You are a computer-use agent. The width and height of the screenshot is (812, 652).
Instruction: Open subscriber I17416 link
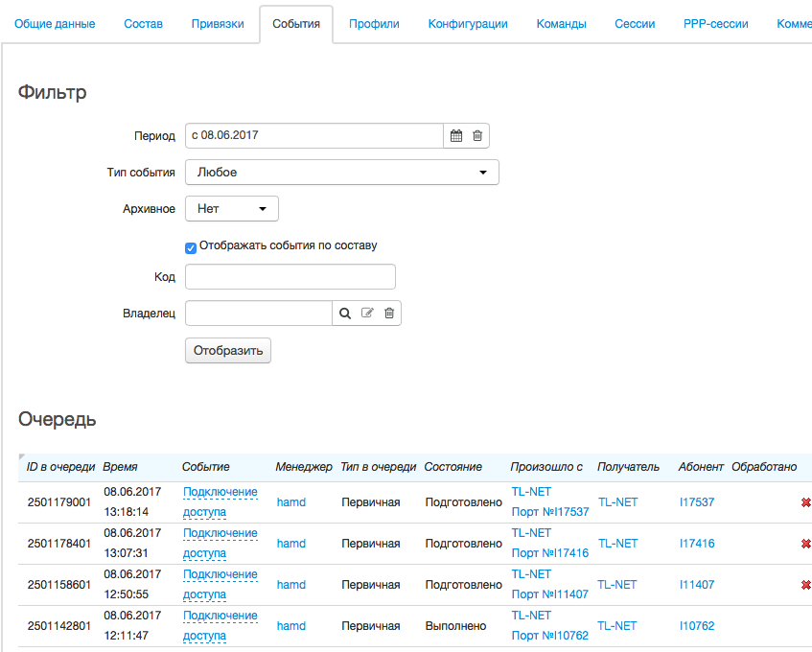pyautogui.click(x=697, y=544)
